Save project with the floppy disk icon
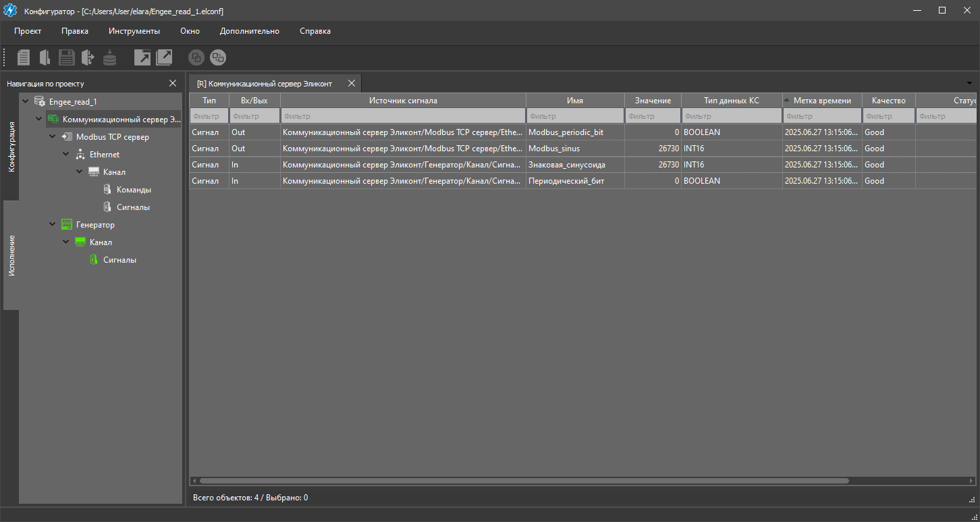Screen dimensions: 980x522 click(x=66, y=57)
